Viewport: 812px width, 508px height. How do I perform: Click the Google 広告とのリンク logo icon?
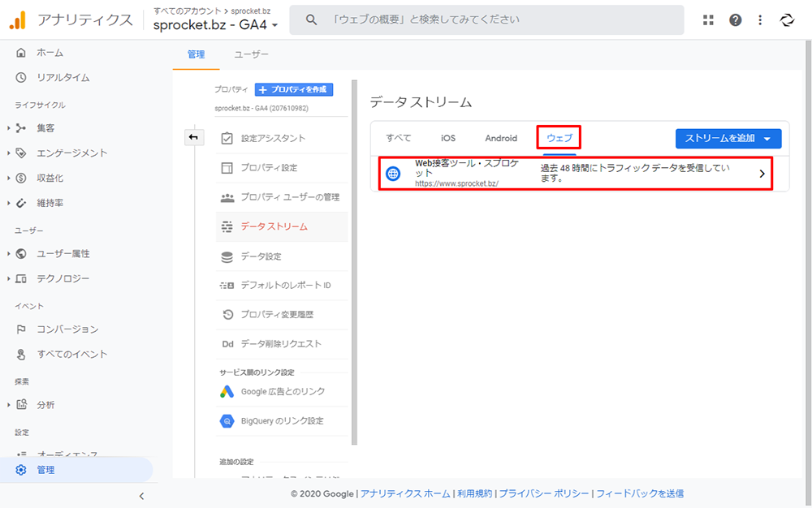coord(227,392)
